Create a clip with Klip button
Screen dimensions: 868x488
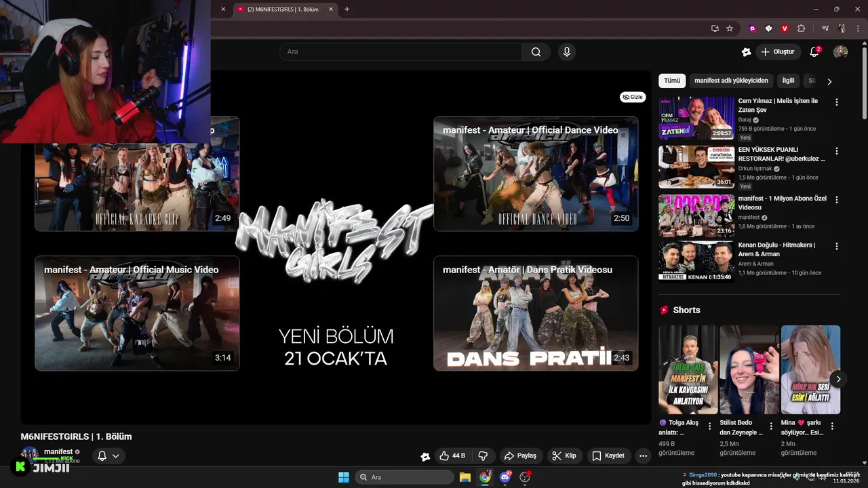coord(564,456)
